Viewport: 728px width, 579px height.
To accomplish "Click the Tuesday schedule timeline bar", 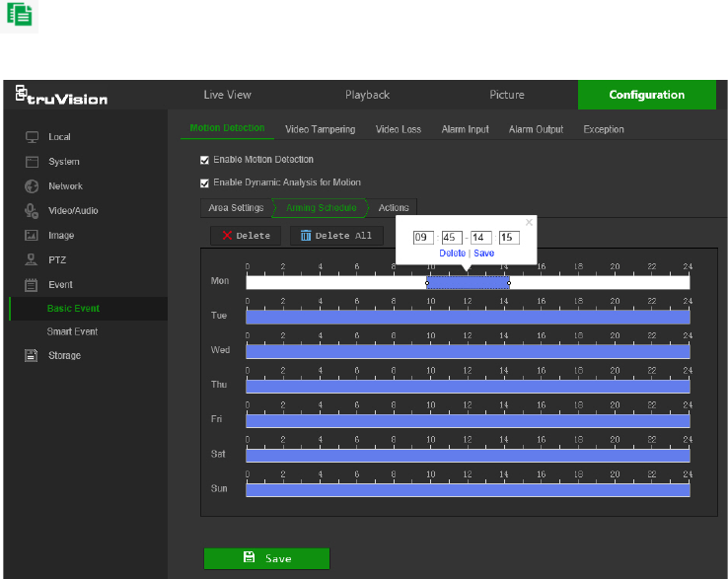I will point(468,317).
